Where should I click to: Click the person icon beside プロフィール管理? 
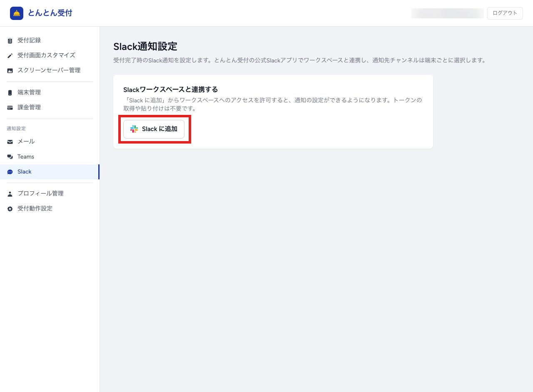(x=10, y=194)
